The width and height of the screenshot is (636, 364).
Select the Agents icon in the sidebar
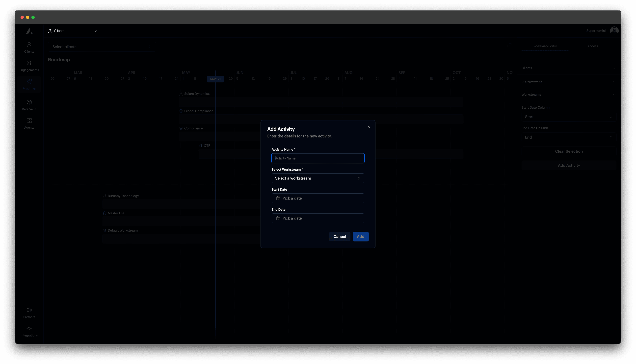29,123
